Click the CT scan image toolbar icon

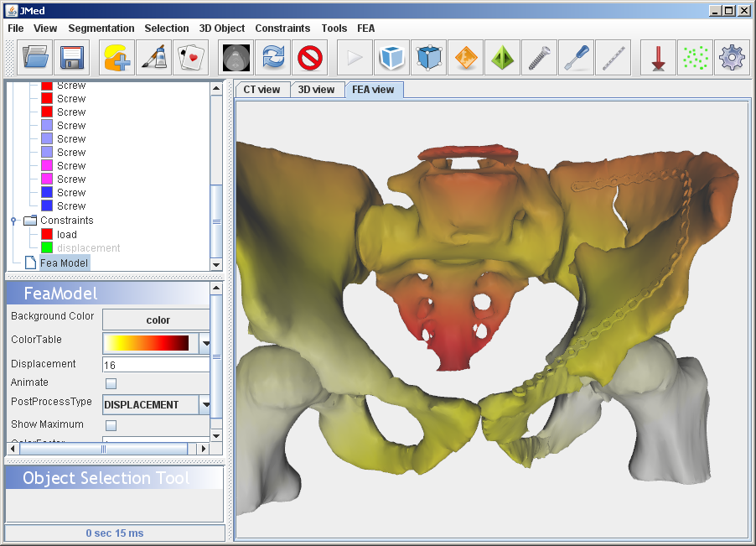coord(236,58)
